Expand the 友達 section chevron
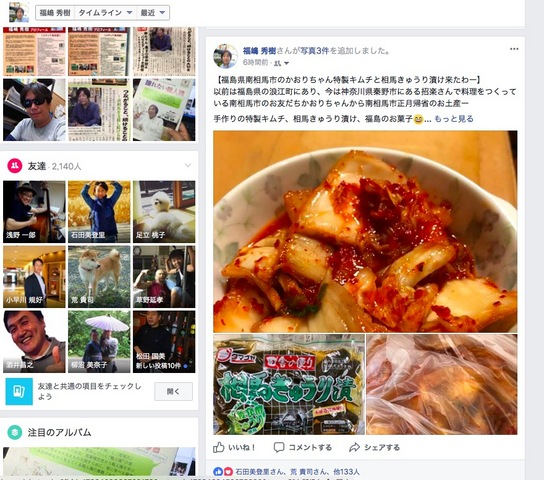The width and height of the screenshot is (544, 480). (188, 165)
